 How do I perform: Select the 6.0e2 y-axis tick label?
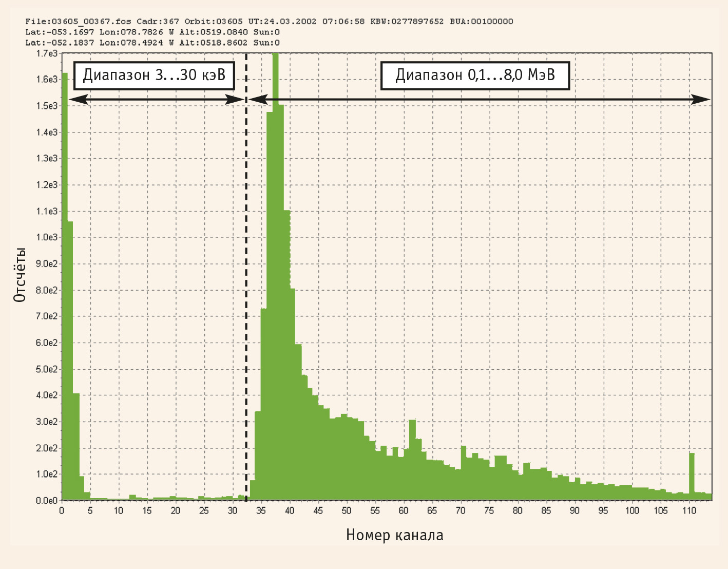click(47, 343)
